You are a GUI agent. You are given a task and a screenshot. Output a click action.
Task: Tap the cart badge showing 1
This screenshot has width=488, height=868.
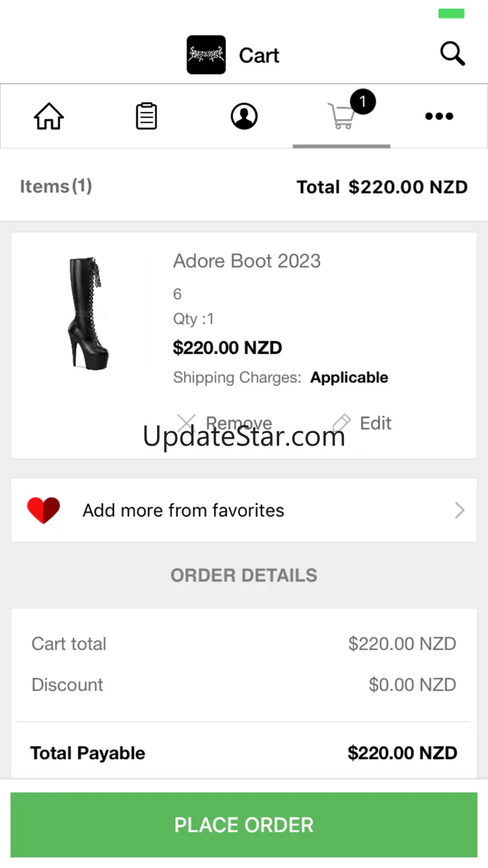362,101
